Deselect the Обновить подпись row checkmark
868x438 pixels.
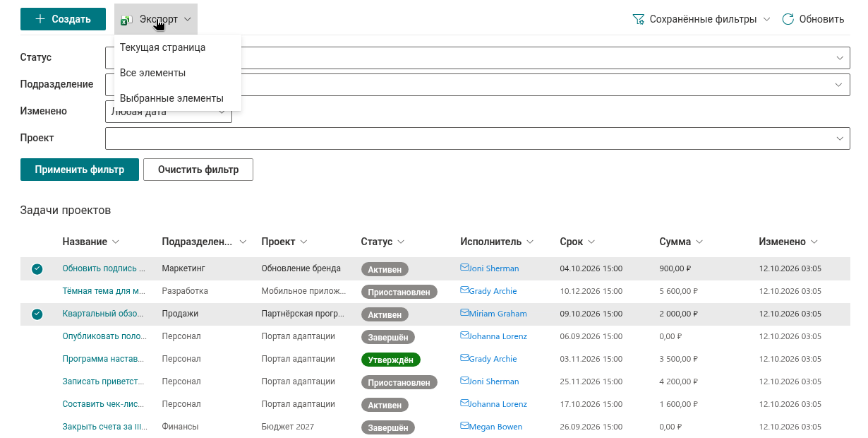pyautogui.click(x=37, y=268)
